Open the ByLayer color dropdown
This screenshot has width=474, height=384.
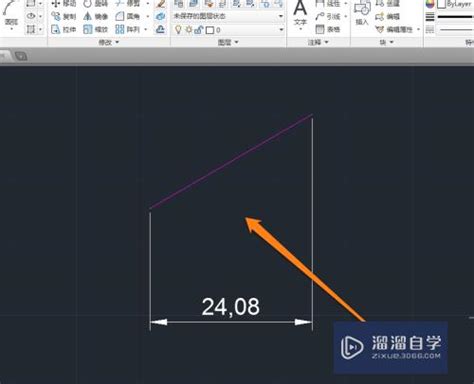[456, 4]
